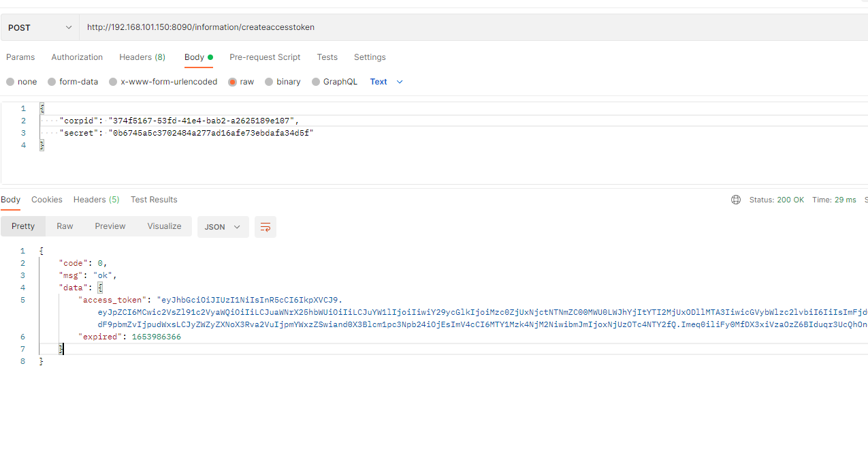Screen dimensions: 868x460
Task: Click the globe network icon beside Status
Action: pos(736,200)
